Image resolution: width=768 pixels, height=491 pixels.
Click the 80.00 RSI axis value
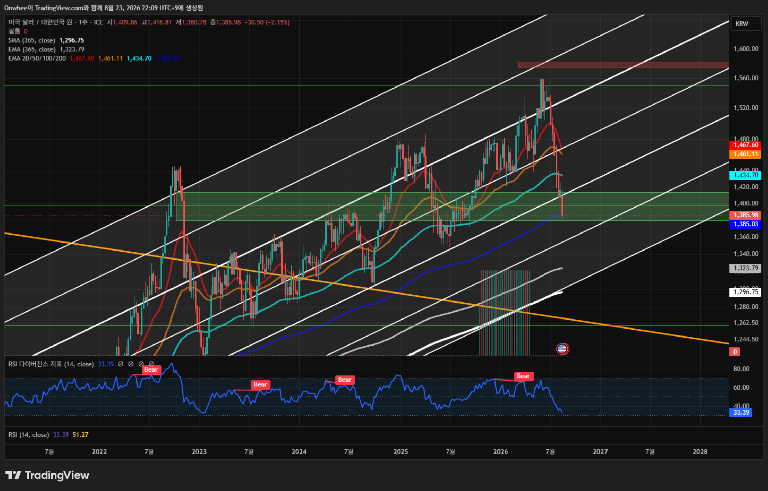point(741,369)
